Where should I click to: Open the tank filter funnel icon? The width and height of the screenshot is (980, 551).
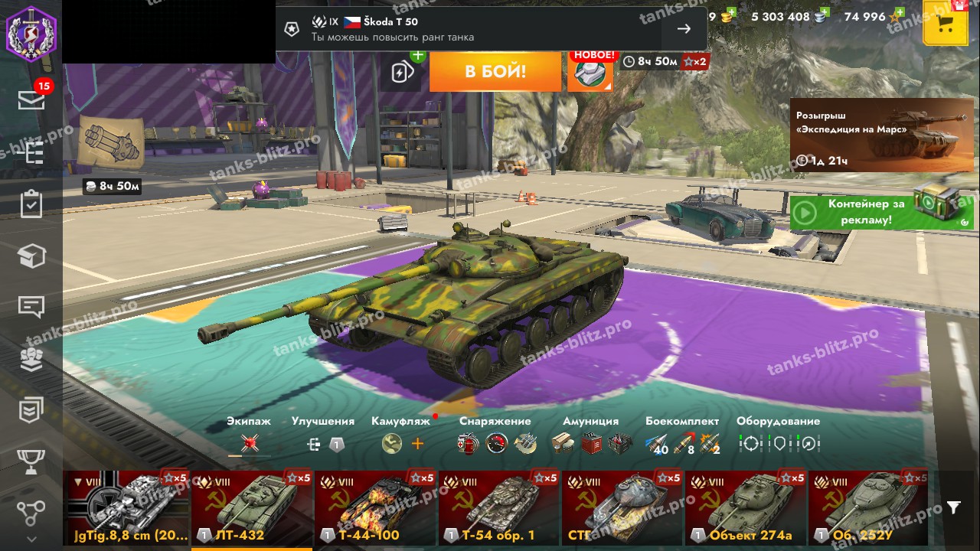[953, 507]
